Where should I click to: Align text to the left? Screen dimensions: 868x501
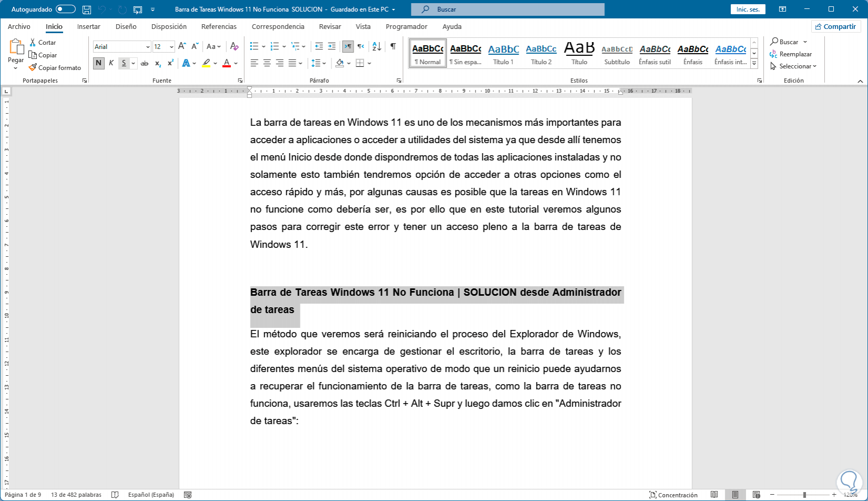(x=254, y=63)
